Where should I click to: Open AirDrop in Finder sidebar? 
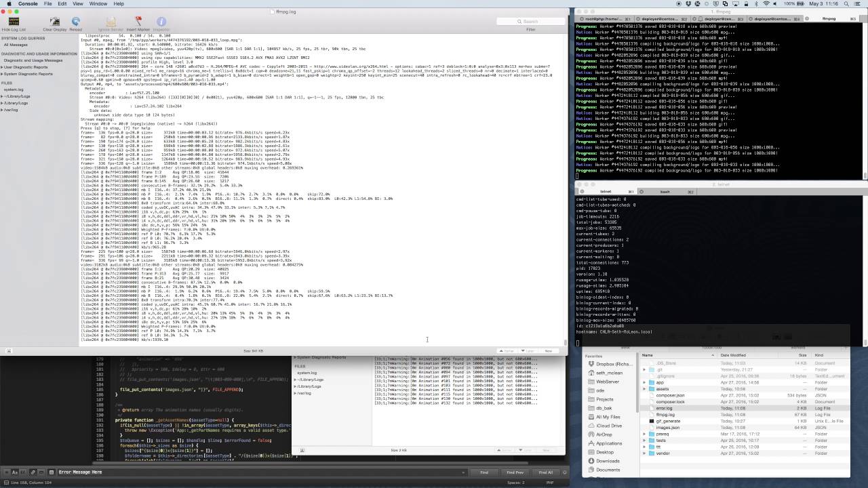point(604,434)
